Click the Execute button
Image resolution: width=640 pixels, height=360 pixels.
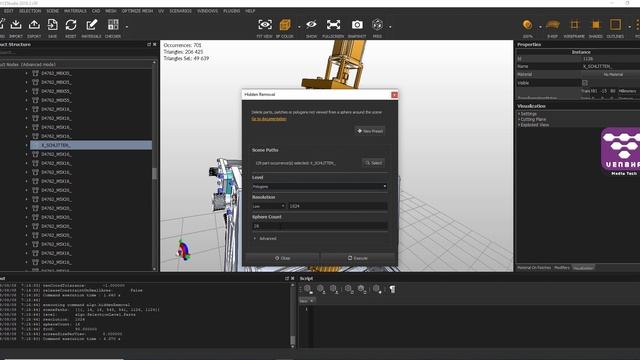click(x=358, y=258)
